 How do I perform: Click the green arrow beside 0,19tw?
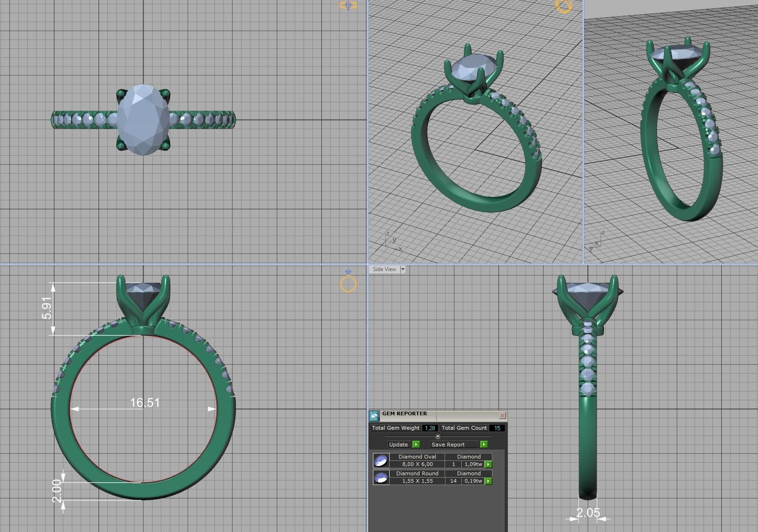[x=488, y=481]
